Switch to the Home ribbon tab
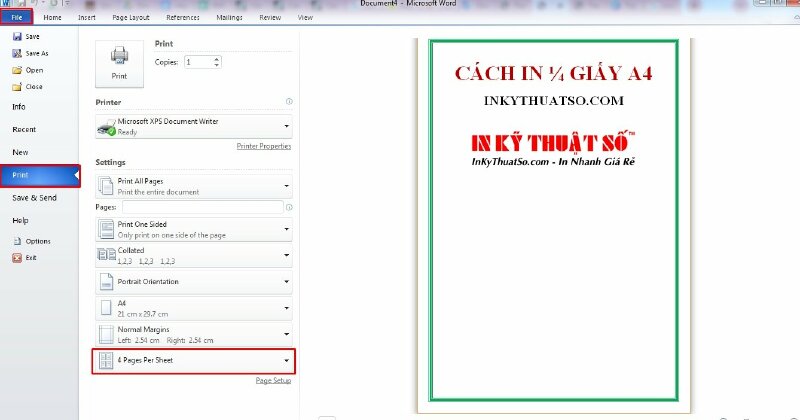The width and height of the screenshot is (800, 420). (53, 17)
